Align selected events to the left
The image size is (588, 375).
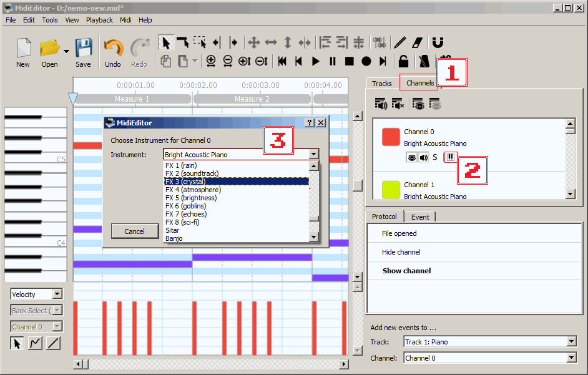tap(325, 43)
